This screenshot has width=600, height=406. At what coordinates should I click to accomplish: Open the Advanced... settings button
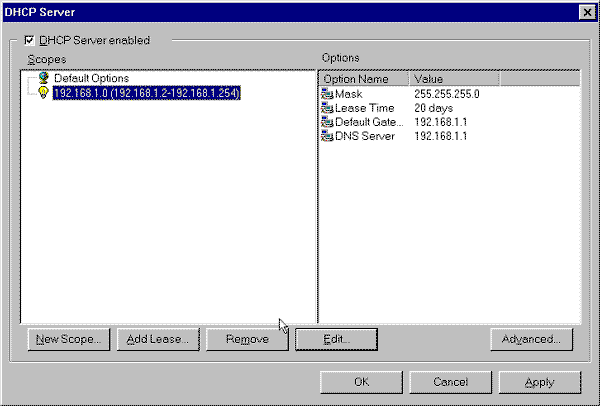[532, 339]
